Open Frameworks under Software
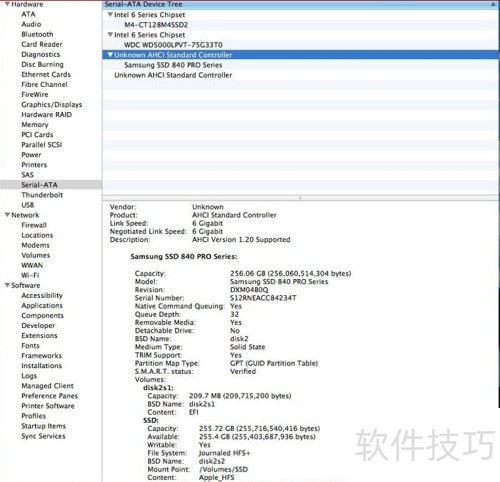 [x=42, y=355]
